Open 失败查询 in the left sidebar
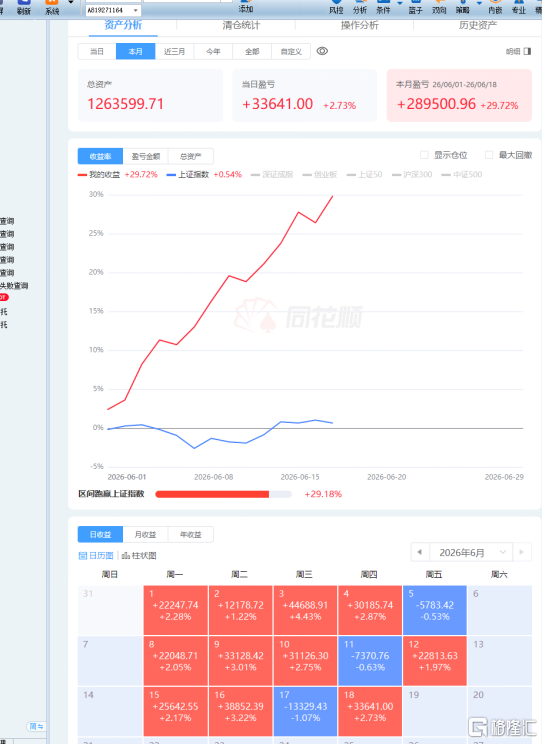Viewport: 543px width, 744px height. (x=14, y=286)
